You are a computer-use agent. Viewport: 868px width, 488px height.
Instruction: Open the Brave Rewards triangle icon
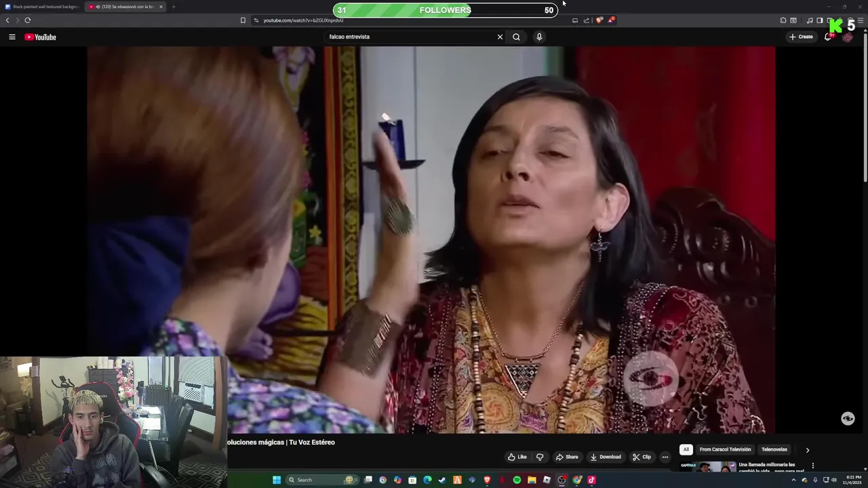pos(610,20)
